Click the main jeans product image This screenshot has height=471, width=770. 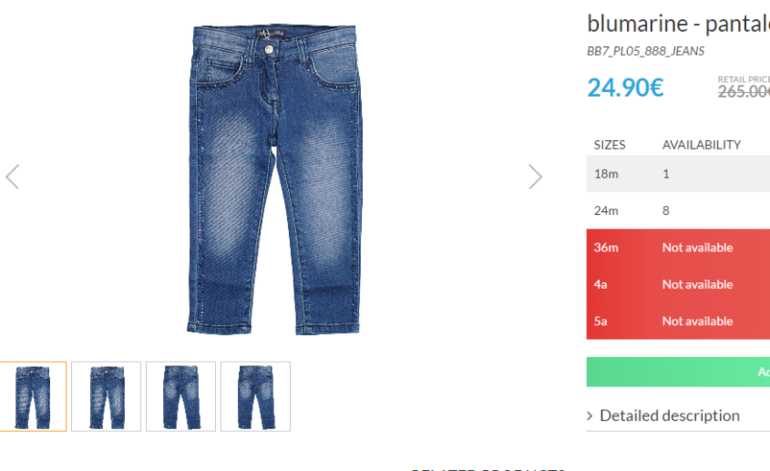pos(275,180)
